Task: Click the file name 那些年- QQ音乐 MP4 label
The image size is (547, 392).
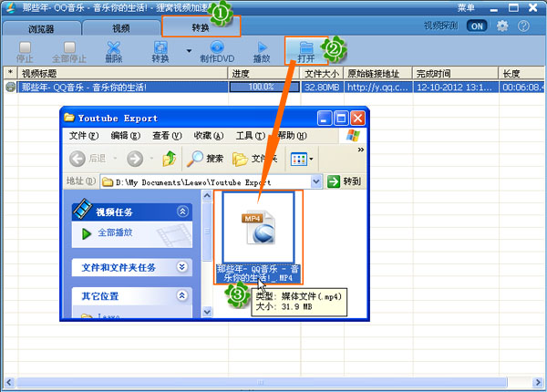Action: 258,273
